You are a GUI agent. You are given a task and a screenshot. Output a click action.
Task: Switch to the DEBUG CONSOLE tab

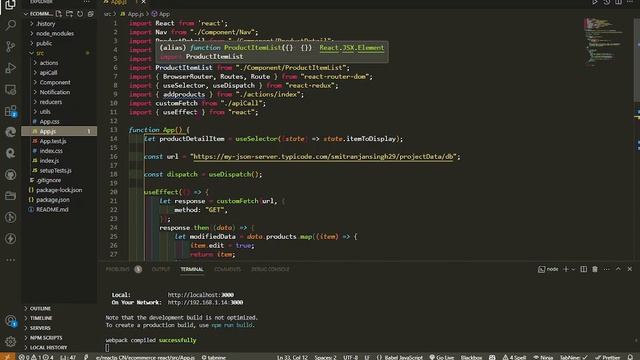point(270,269)
